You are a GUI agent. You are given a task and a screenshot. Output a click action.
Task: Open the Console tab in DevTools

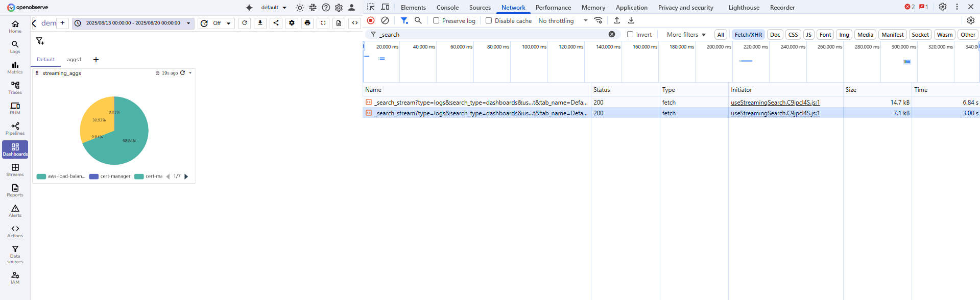point(447,8)
